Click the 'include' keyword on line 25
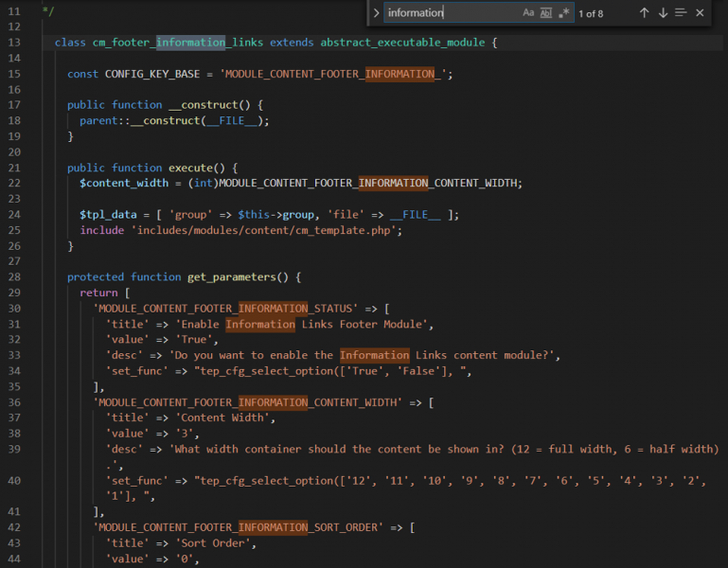Image resolution: width=728 pixels, height=568 pixels. 102,231
